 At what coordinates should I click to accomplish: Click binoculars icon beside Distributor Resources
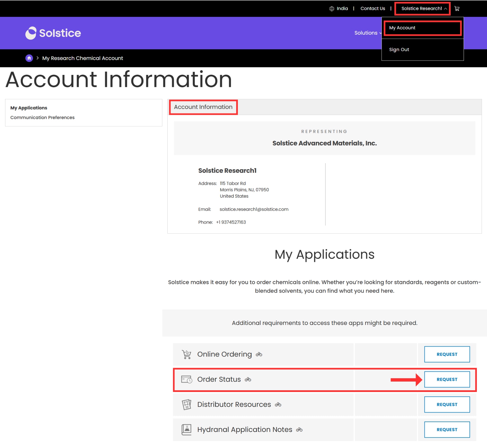(278, 405)
